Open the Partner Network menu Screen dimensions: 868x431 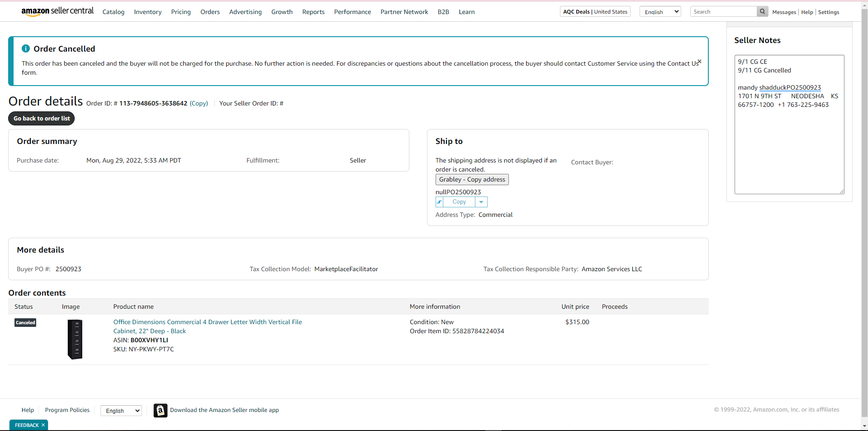point(404,12)
